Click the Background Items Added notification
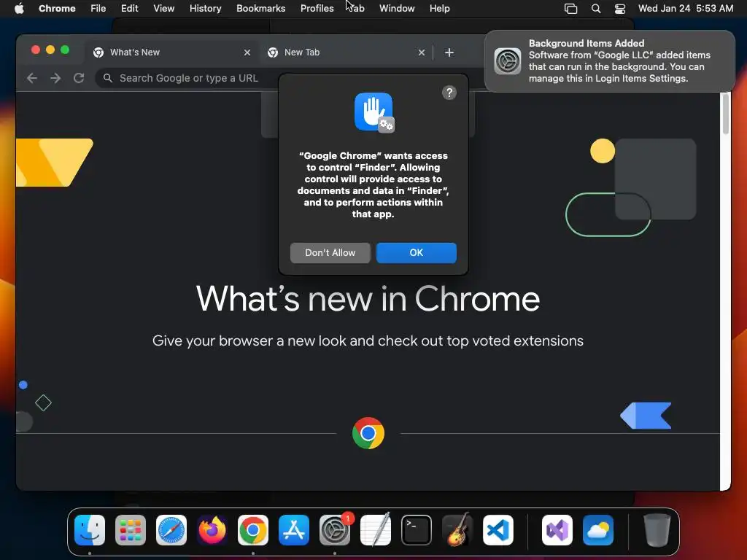This screenshot has height=560, width=747. coord(610,61)
